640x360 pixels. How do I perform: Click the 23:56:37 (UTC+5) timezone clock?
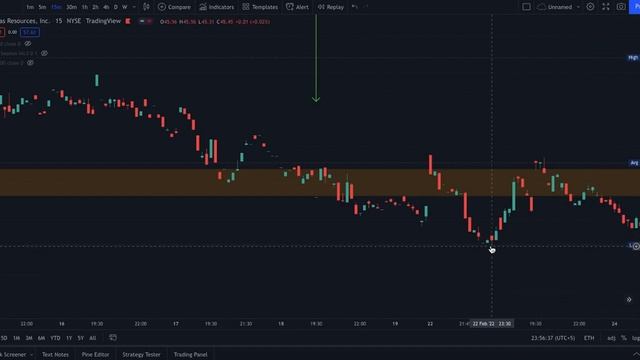tap(553, 338)
